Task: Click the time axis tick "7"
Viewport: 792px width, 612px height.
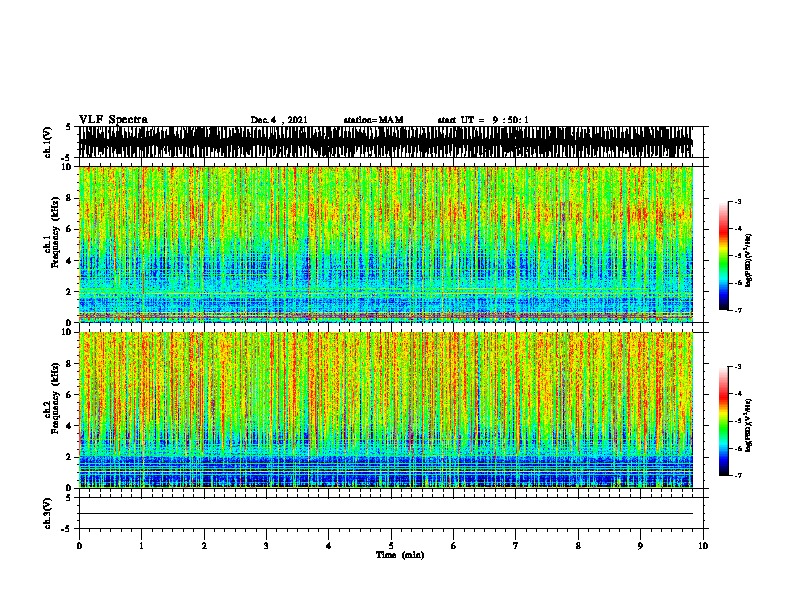Action: click(x=516, y=545)
